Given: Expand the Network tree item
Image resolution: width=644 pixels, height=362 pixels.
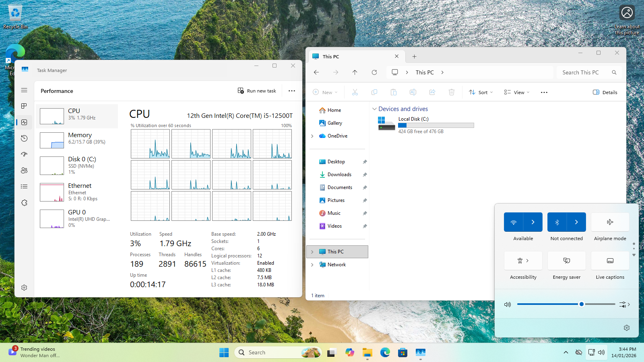Looking at the screenshot, I should coord(312,265).
